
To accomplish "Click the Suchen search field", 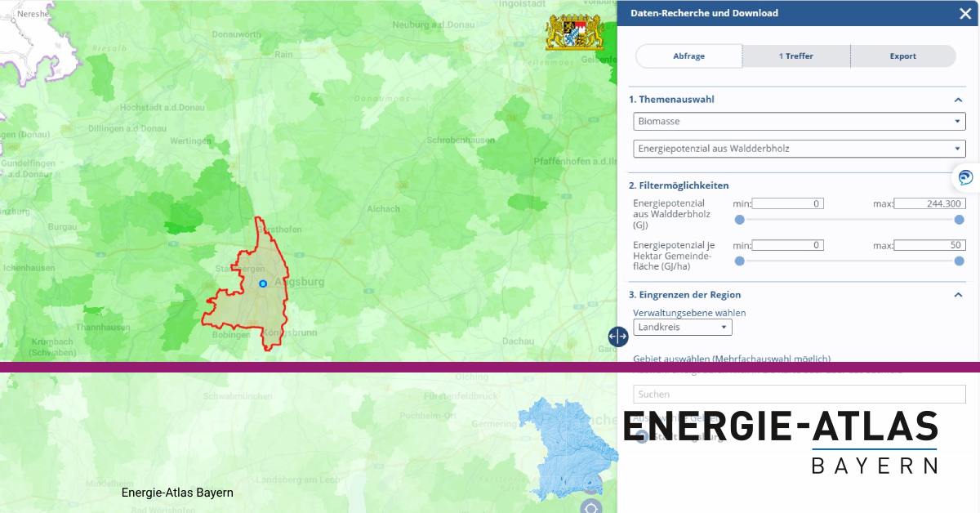I will coord(800,395).
